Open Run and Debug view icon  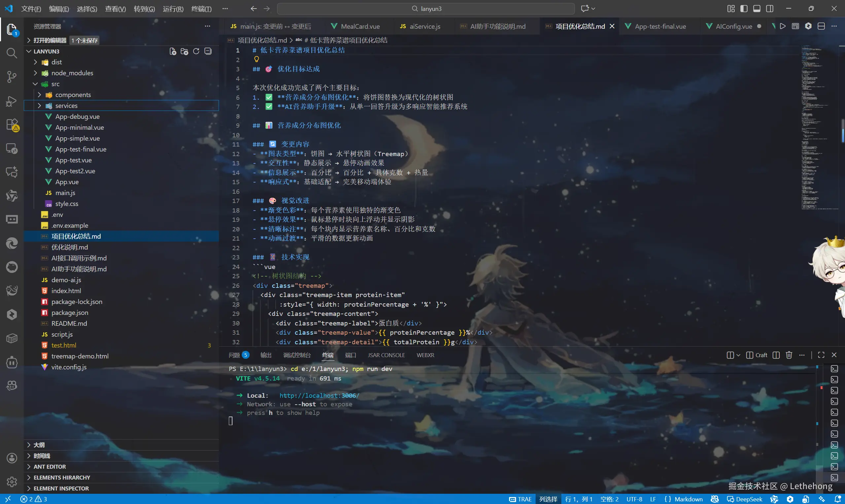tap(12, 101)
